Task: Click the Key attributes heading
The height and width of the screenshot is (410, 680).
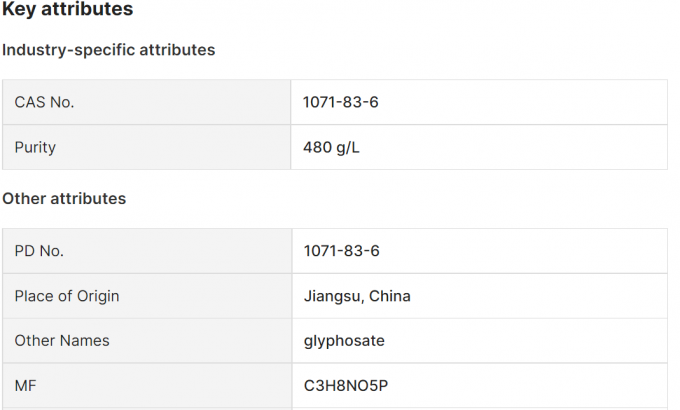Action: (x=67, y=10)
